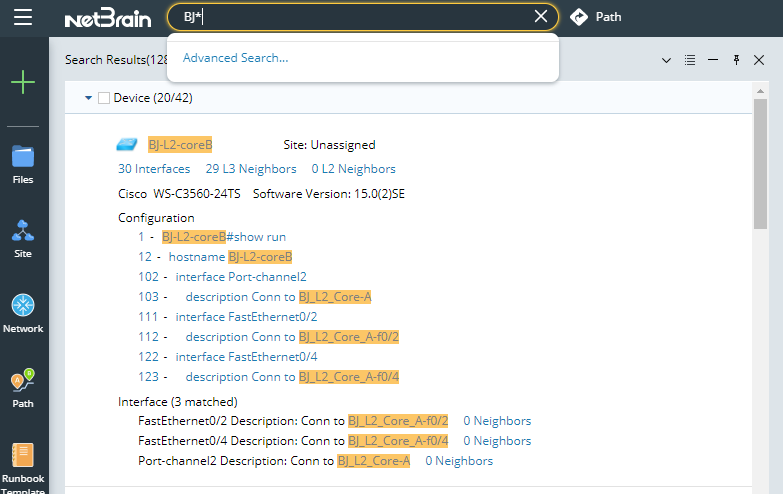Screen dimensions: 783x494
Task: Open the BJ-L2-coreB device name
Action: [180, 145]
